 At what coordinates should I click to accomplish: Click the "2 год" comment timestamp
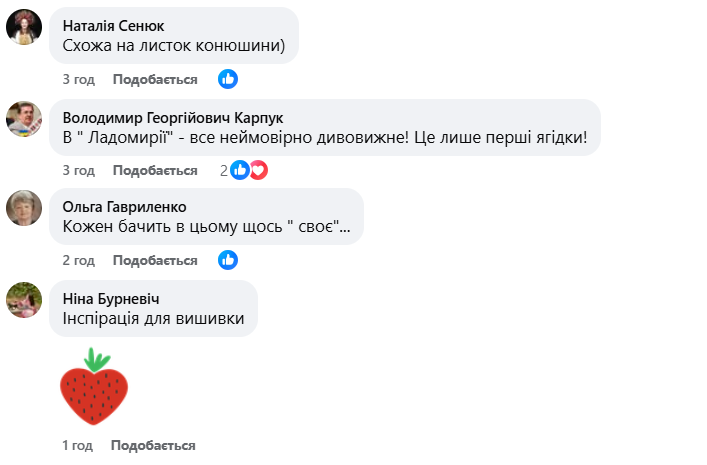78,260
